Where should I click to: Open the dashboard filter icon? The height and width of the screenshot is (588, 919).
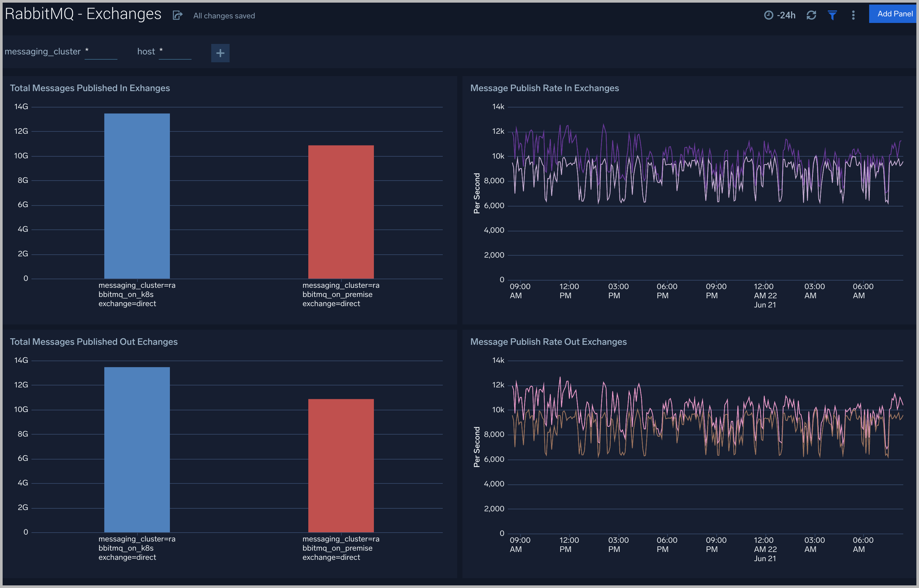(833, 15)
